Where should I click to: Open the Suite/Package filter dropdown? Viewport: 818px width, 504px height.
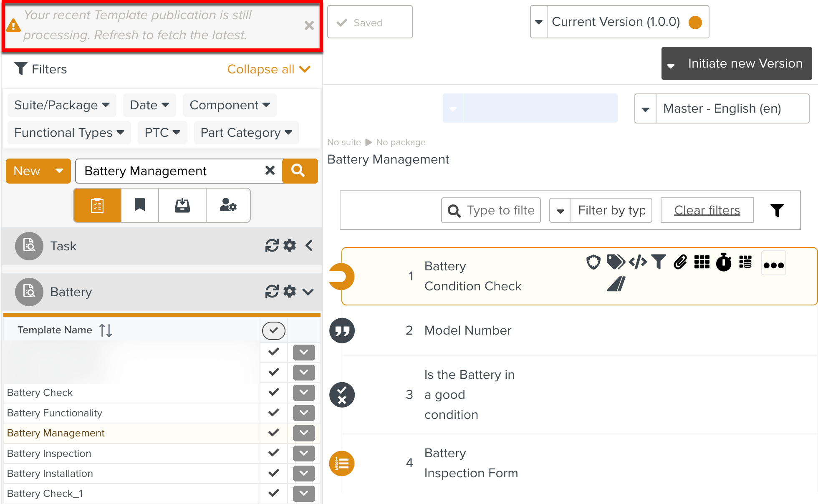pos(62,105)
